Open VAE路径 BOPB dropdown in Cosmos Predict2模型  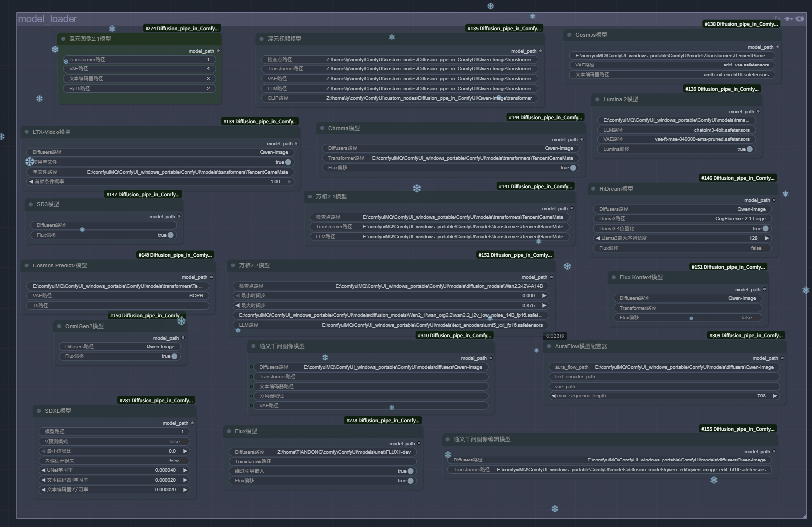pyautogui.click(x=118, y=296)
